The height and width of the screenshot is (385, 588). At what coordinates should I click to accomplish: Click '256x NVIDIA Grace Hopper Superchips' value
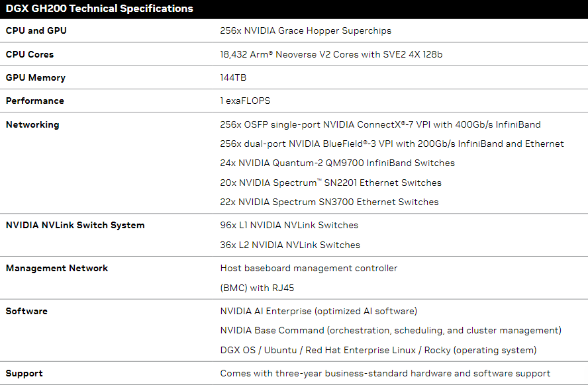coord(306,30)
